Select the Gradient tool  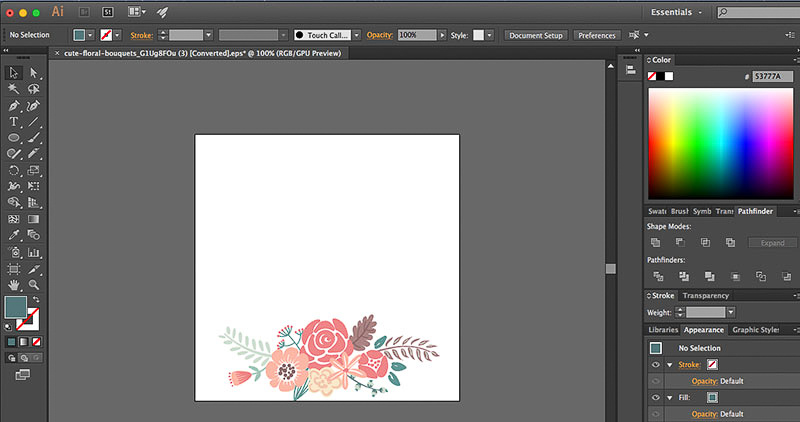coord(34,219)
